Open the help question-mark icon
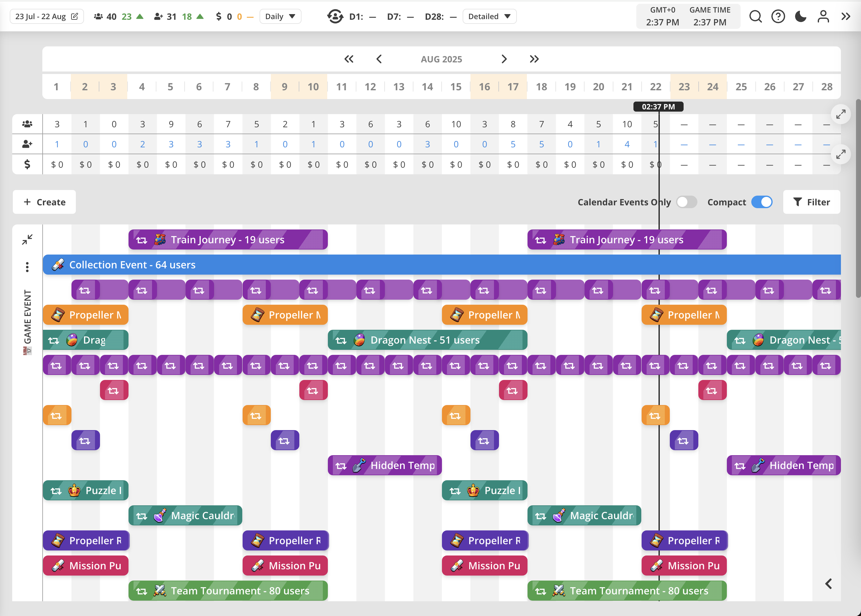Screen dimensions: 861x616 pos(778,16)
